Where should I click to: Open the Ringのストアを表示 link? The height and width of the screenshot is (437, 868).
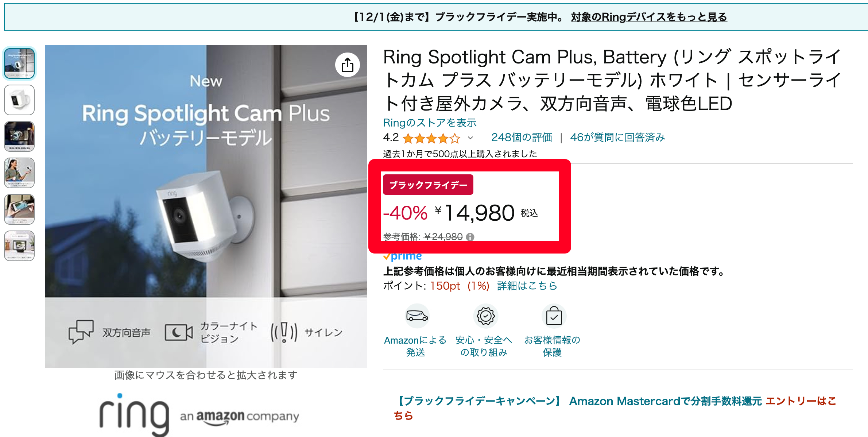(430, 123)
